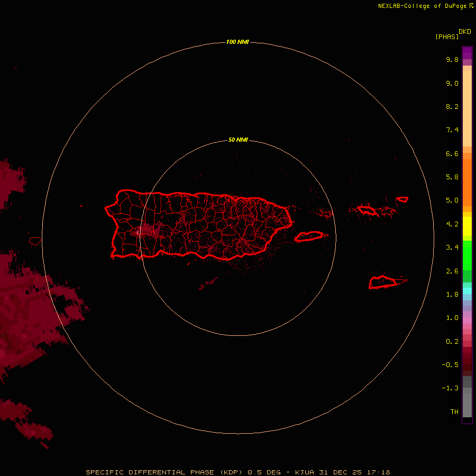Click the 5.8 color scale value
Viewport: 476px width, 476px height.
452,177
